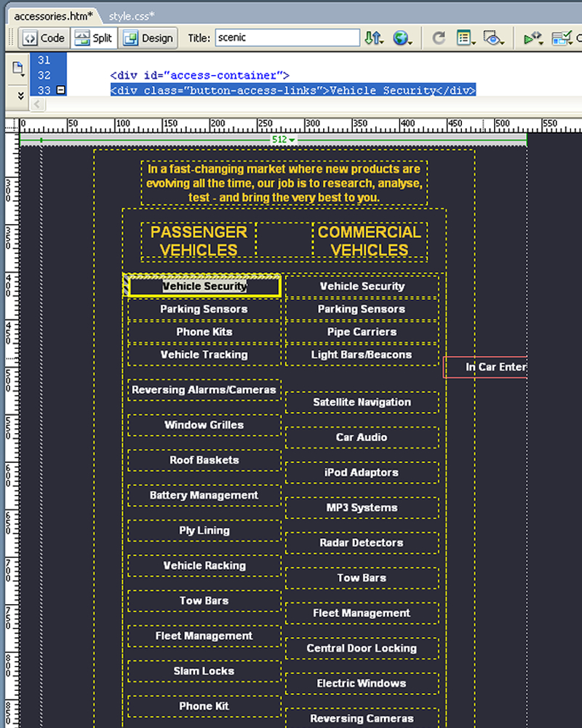The width and height of the screenshot is (582, 728).
Task: Click the access-container div code line
Action: (x=199, y=75)
